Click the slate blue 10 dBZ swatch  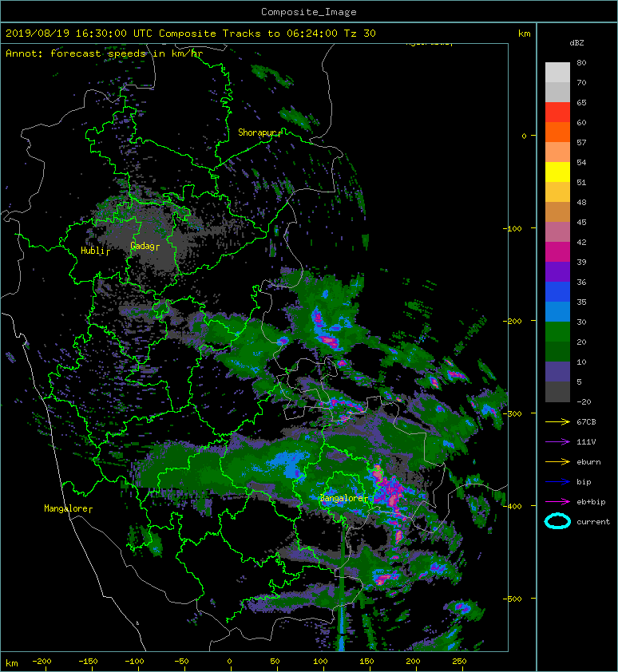[557, 371]
